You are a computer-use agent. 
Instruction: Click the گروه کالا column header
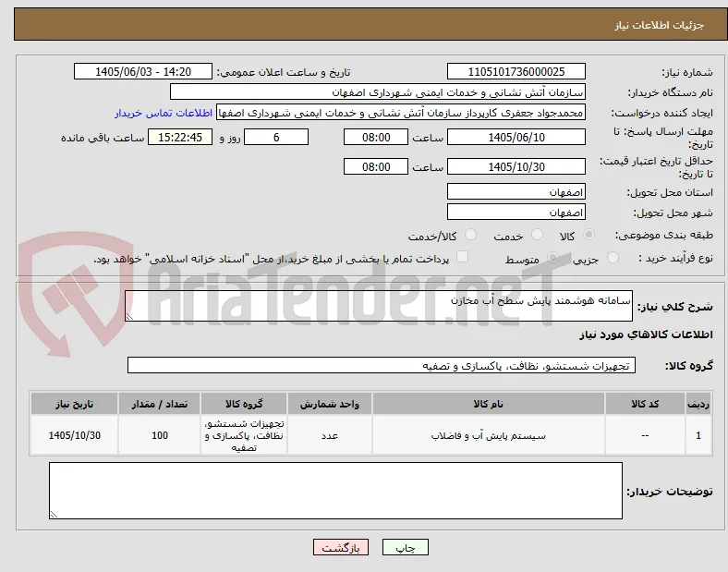click(x=244, y=404)
